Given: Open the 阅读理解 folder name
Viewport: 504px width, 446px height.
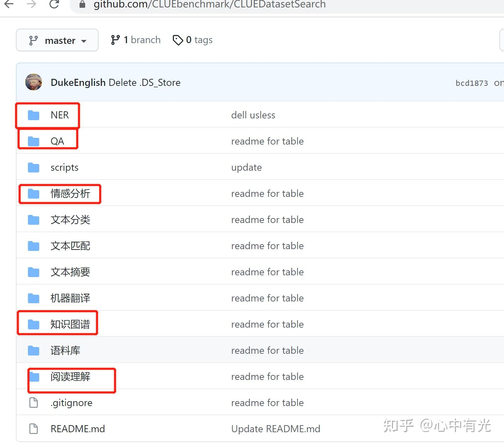Looking at the screenshot, I should tap(70, 377).
